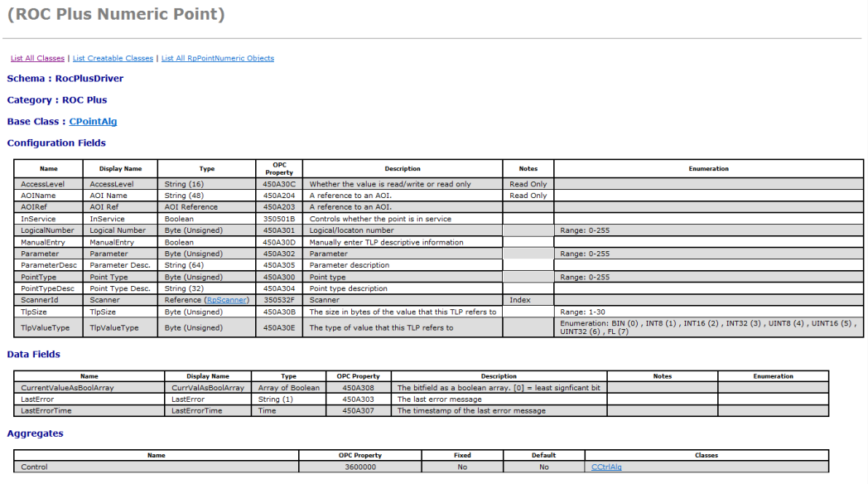Open the RpScanner reference link
The height and width of the screenshot is (484, 868).
point(227,300)
